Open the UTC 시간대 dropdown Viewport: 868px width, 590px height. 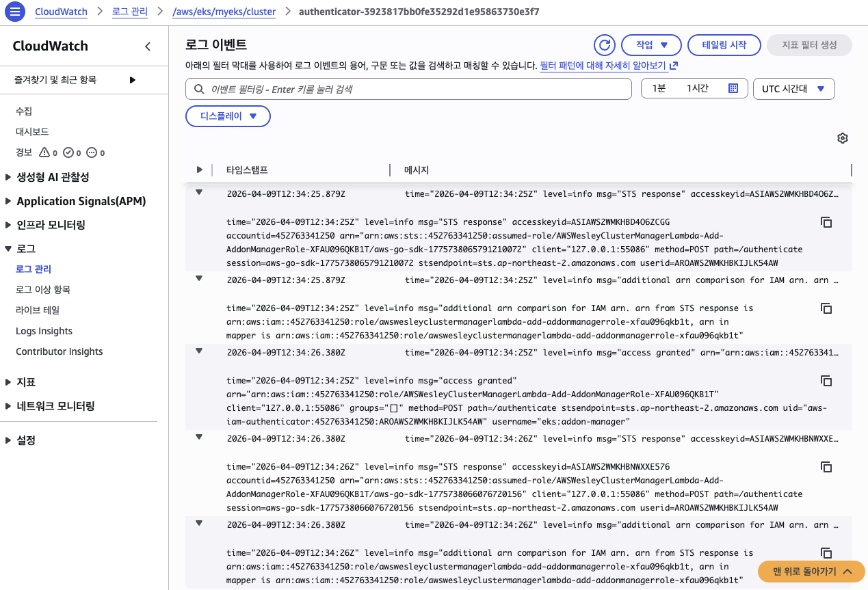793,88
